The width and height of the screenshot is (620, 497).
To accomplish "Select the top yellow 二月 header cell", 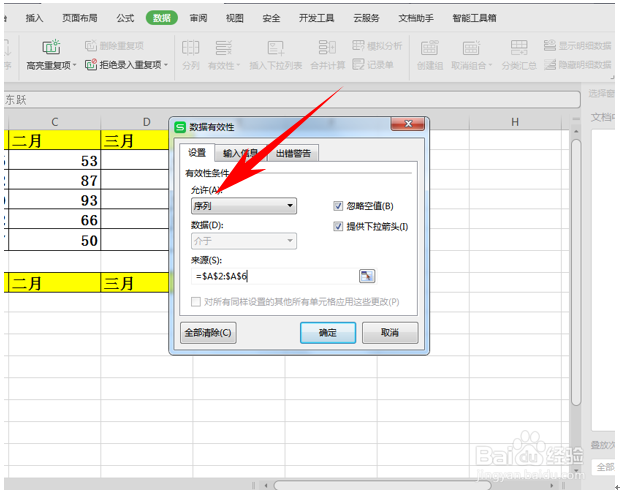I will pos(55,140).
